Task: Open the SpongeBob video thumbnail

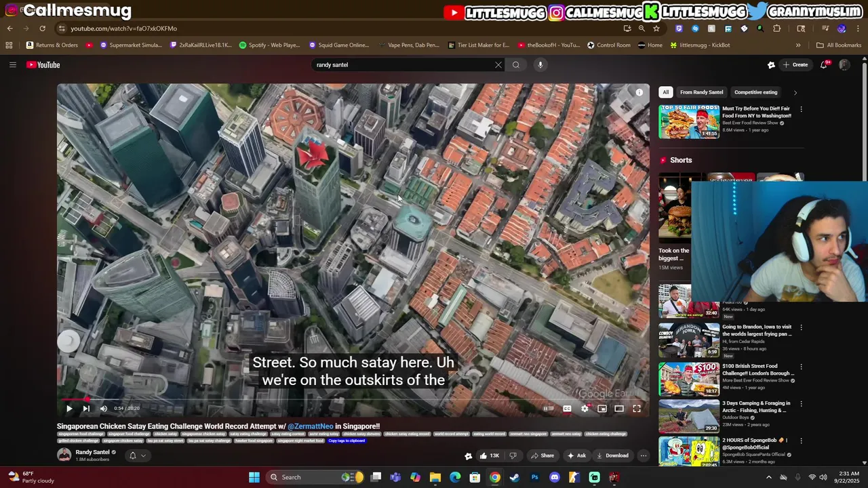Action: [689, 451]
